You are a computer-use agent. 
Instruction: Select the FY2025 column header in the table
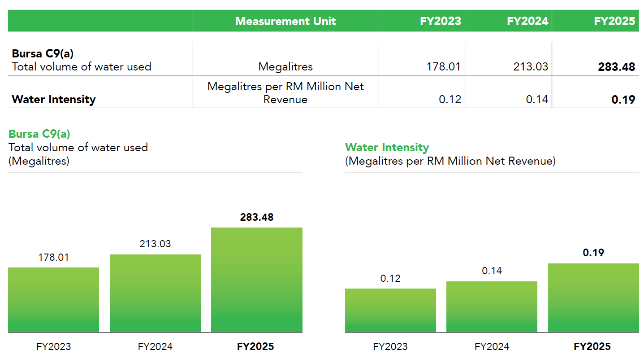(595, 21)
